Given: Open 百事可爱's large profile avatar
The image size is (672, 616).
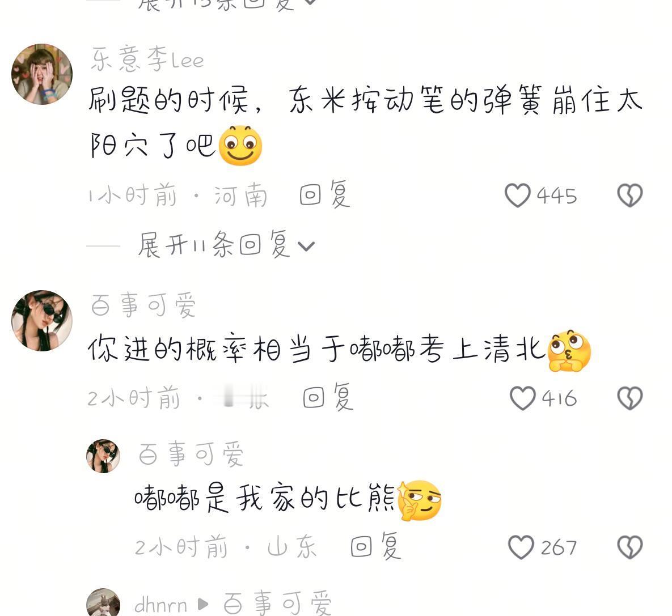Looking at the screenshot, I should 42,320.
